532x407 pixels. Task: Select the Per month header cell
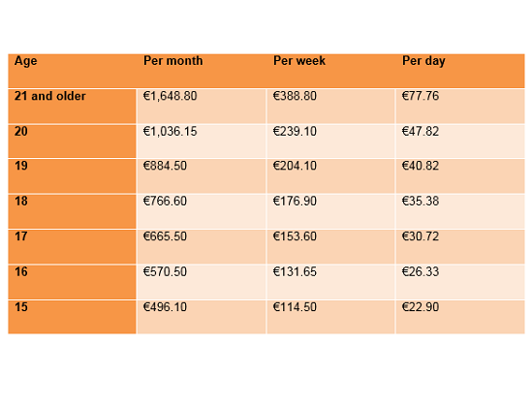click(202, 71)
